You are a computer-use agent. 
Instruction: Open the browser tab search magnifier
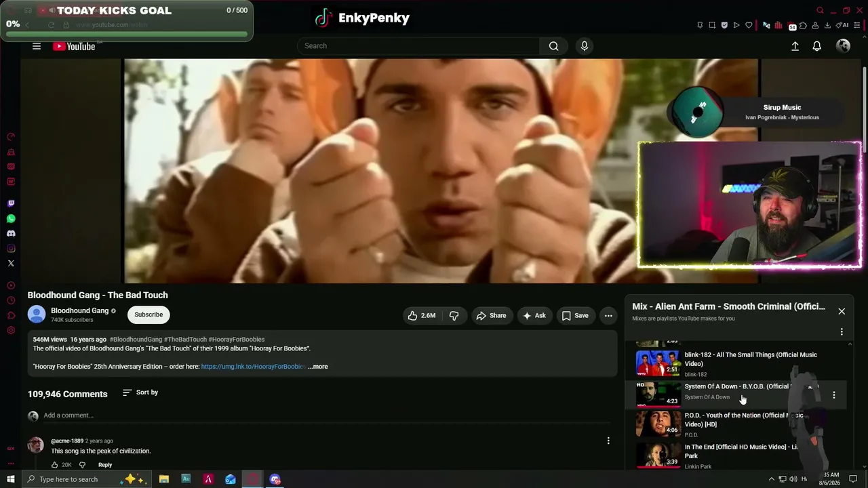click(820, 10)
